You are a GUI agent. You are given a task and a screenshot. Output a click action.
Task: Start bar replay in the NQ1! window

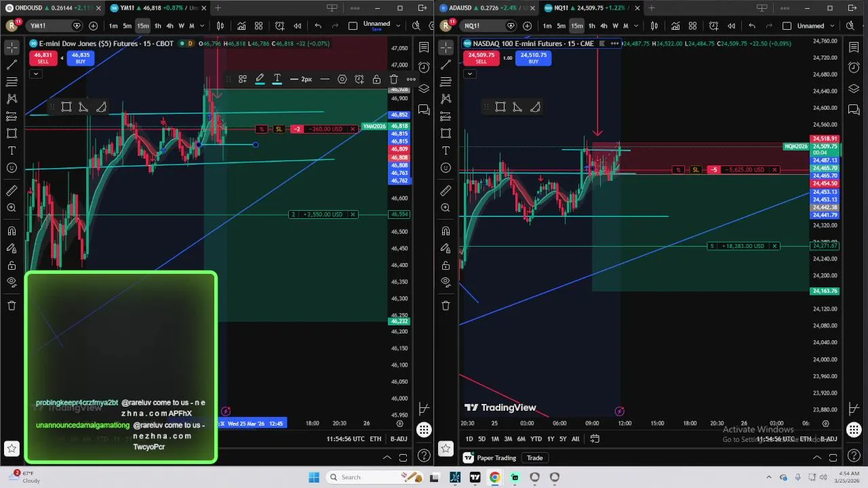pyautogui.click(x=731, y=26)
